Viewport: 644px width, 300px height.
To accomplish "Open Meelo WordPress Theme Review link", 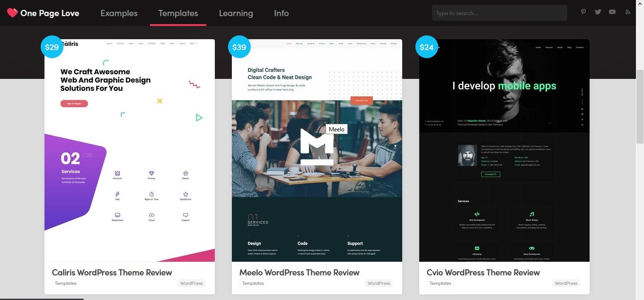I will click(300, 273).
